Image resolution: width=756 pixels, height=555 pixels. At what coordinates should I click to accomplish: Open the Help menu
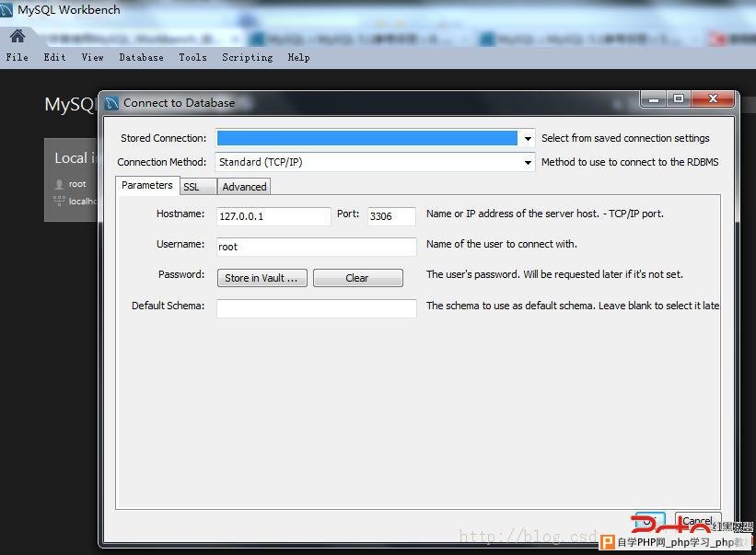[x=299, y=57]
